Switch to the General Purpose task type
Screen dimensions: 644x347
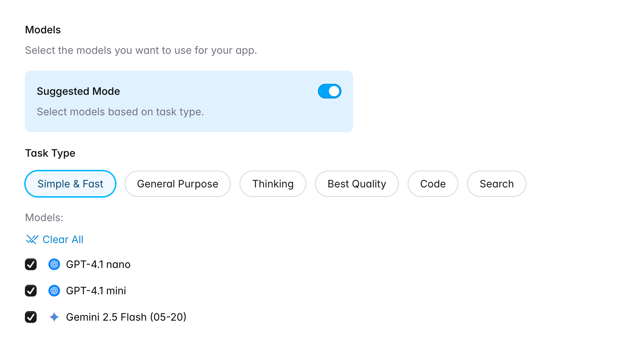pyautogui.click(x=178, y=184)
